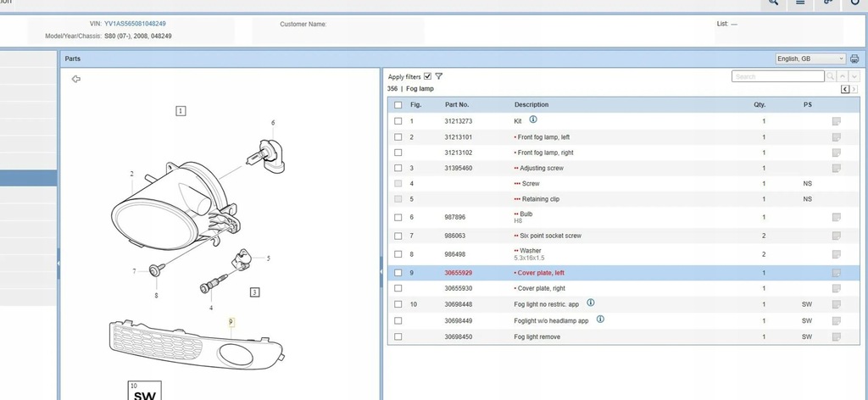The width and height of the screenshot is (868, 400).
Task: Select part number 30655930
Action: [x=459, y=288]
